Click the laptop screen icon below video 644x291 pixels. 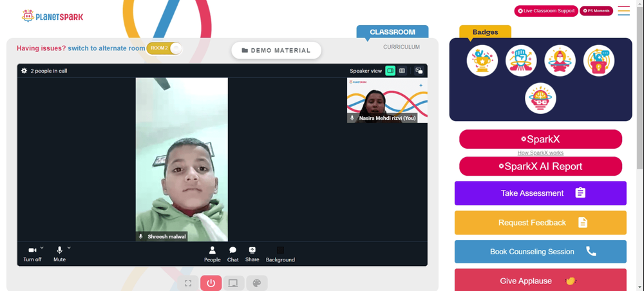[234, 283]
